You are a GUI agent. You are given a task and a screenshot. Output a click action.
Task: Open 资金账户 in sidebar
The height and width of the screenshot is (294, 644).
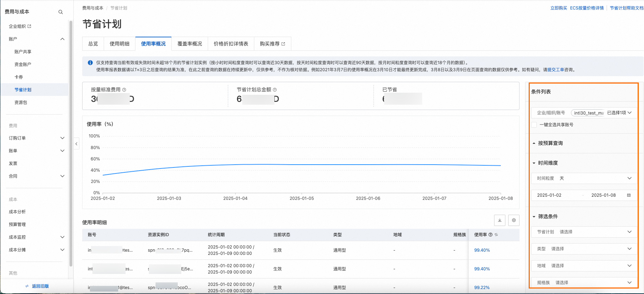pos(23,65)
